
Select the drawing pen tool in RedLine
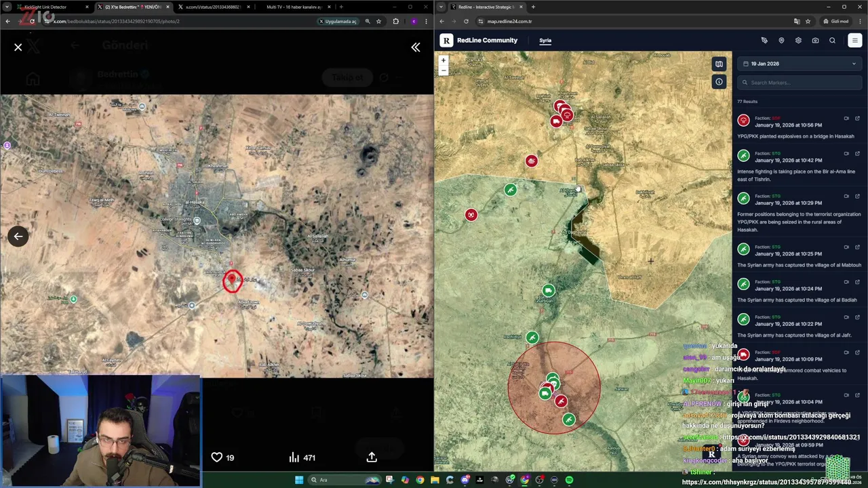[x=764, y=40]
